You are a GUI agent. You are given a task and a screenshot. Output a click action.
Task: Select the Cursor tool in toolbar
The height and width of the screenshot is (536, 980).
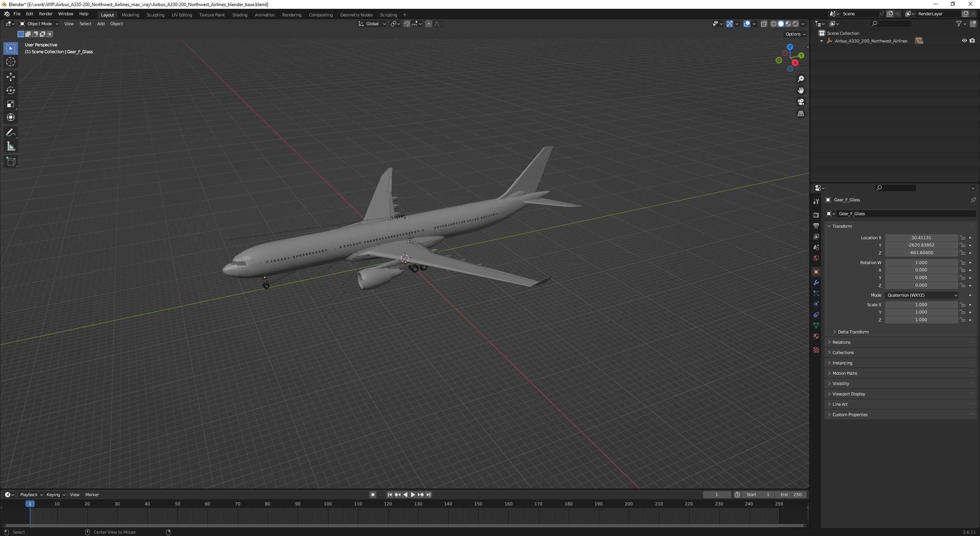[11, 62]
